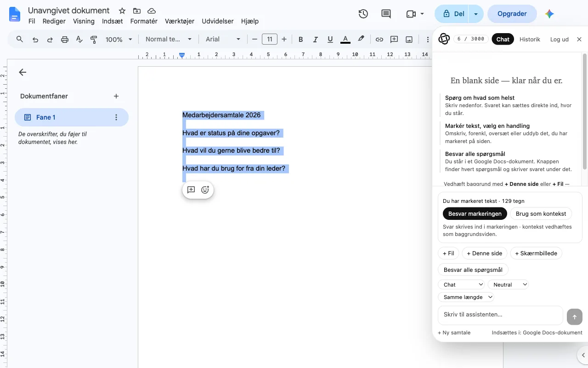
Task: Click the search magnifier in toolbar
Action: point(20,39)
